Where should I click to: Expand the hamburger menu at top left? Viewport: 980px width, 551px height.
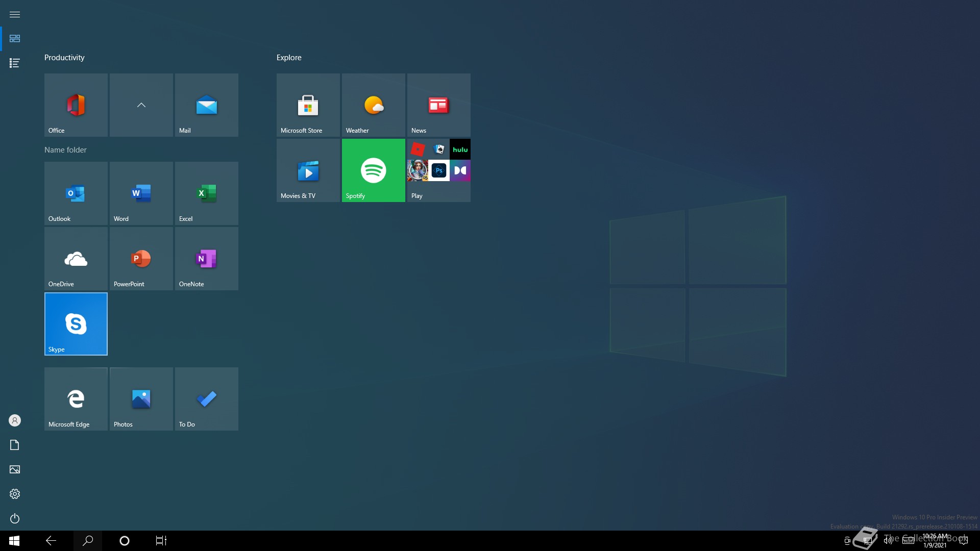(x=15, y=14)
